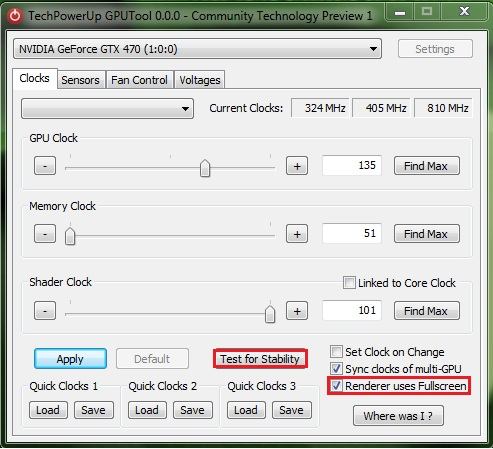Open the NVIDIA GeForce GTX 470 device dropdown
The height and width of the screenshot is (449, 493).
(197, 49)
